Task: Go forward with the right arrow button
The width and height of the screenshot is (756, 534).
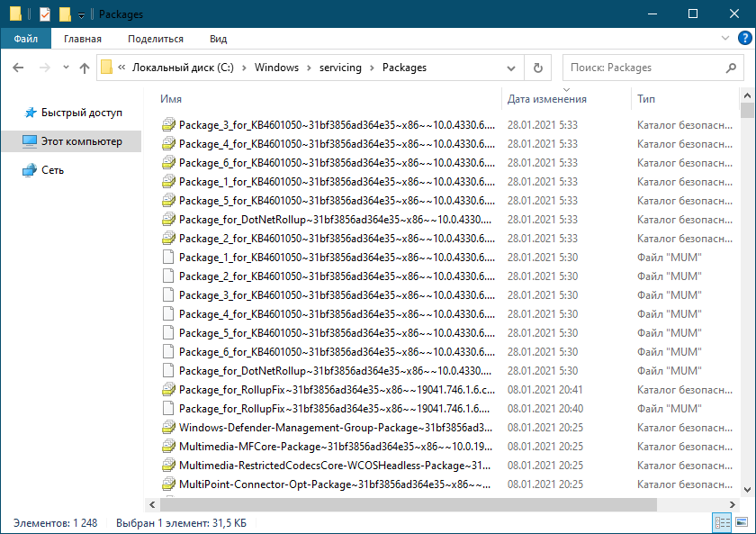Action: [44, 68]
